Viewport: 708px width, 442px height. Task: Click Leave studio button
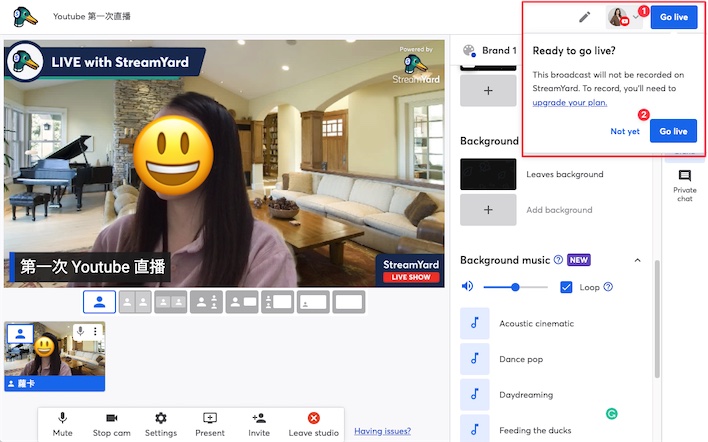pyautogui.click(x=313, y=424)
